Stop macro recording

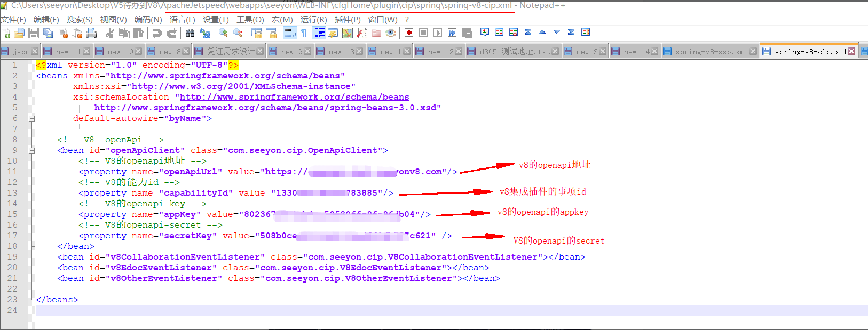click(423, 33)
